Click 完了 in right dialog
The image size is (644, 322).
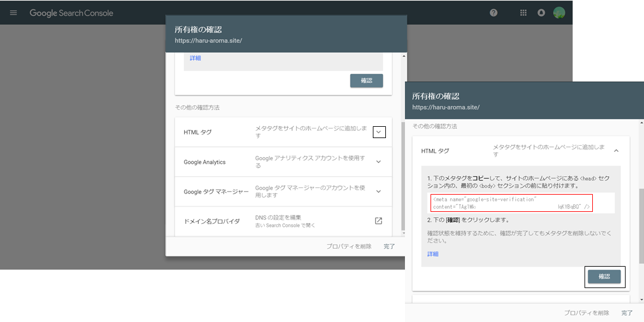pyautogui.click(x=627, y=313)
